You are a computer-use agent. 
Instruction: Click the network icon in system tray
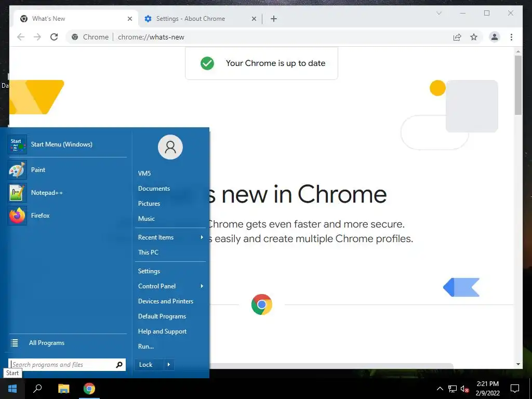(x=453, y=389)
